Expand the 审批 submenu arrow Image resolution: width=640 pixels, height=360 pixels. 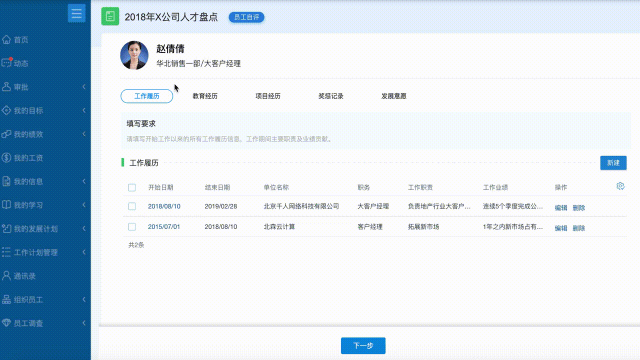(84, 87)
